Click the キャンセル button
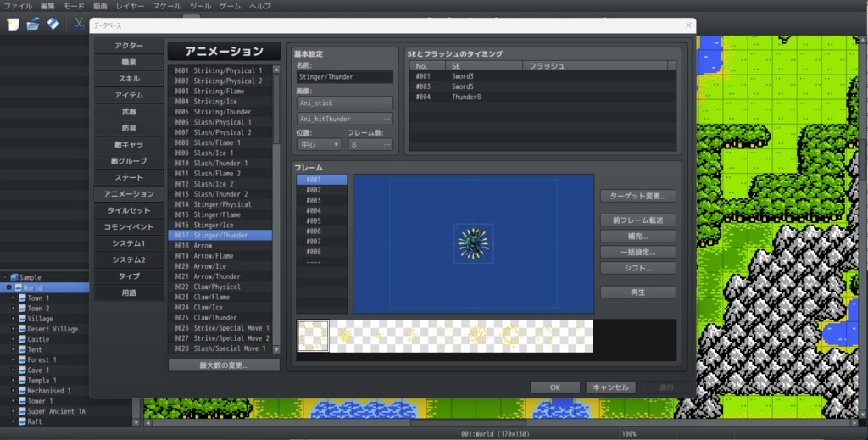Image resolution: width=868 pixels, height=440 pixels. coord(610,387)
